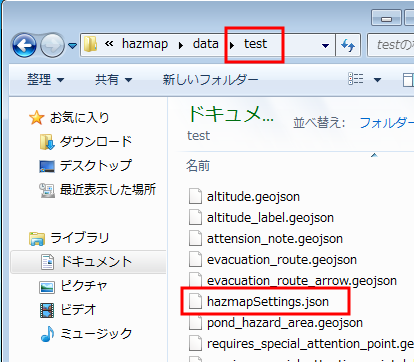Click the refresh button next to address bar
The width and height of the screenshot is (414, 362).
[348, 45]
